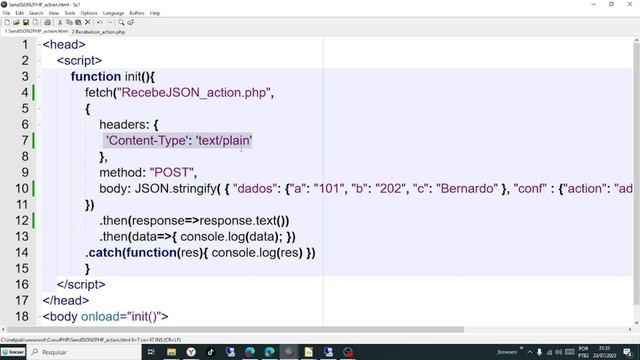Click the word JSON.stringify on line 10

click(176, 189)
